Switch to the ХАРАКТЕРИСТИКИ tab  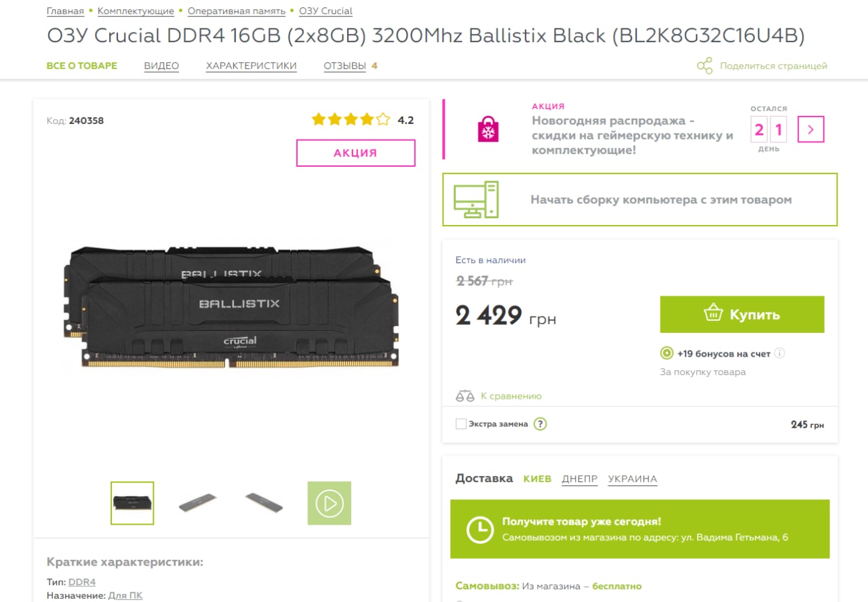[252, 66]
